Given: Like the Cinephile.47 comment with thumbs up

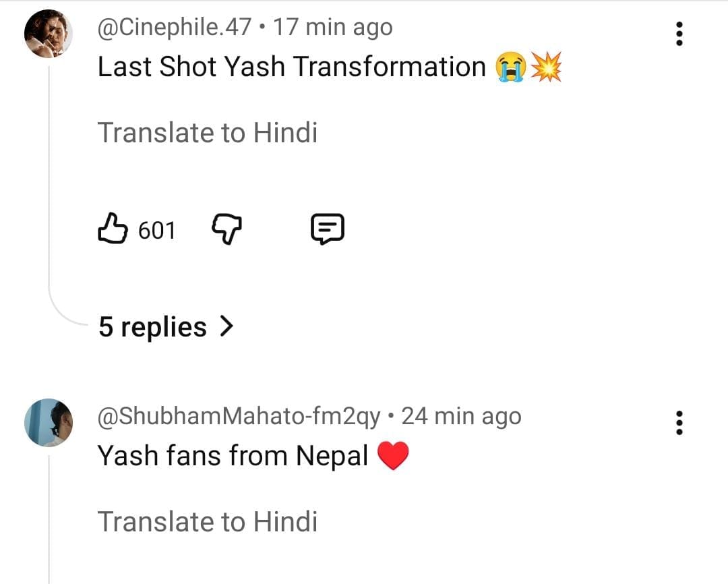Looking at the screenshot, I should [113, 230].
